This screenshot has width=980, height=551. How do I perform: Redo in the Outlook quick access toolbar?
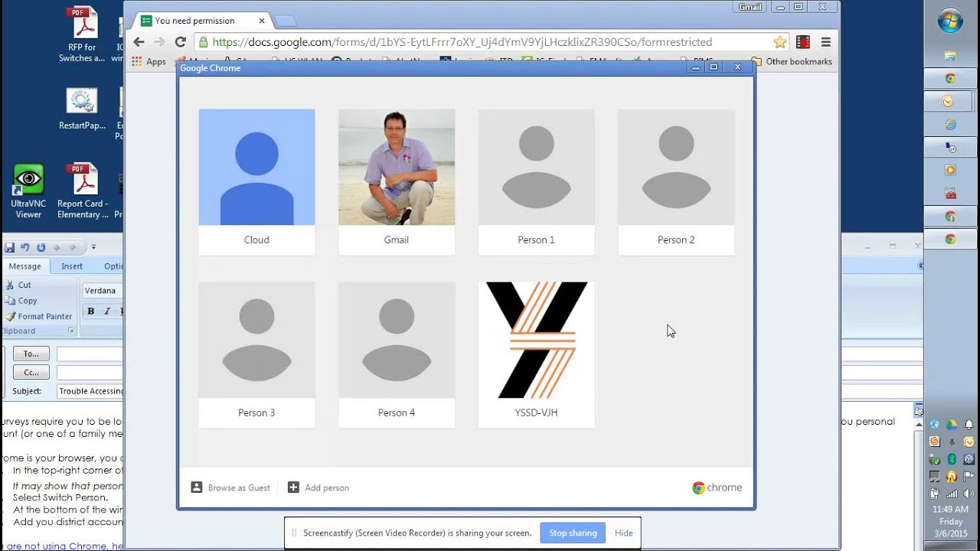[x=41, y=247]
